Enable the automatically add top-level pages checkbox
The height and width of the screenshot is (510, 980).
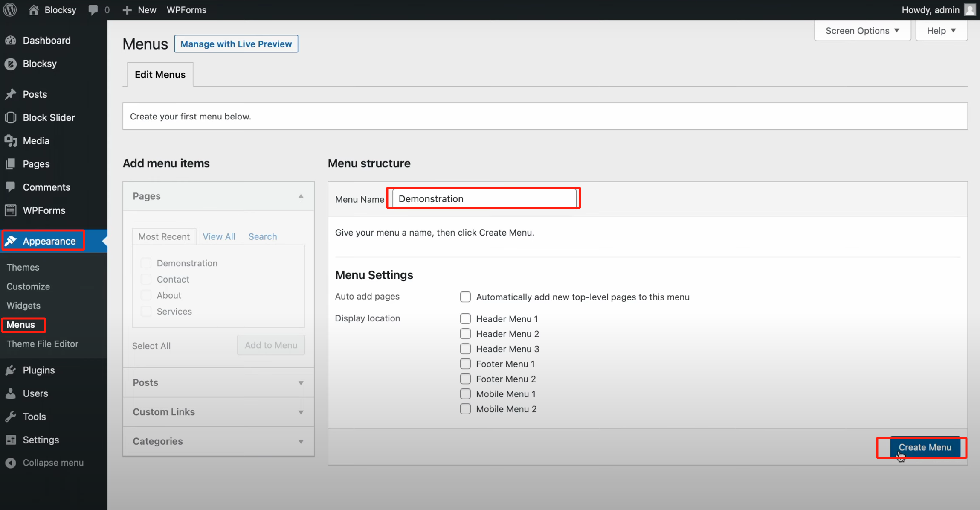pyautogui.click(x=465, y=297)
